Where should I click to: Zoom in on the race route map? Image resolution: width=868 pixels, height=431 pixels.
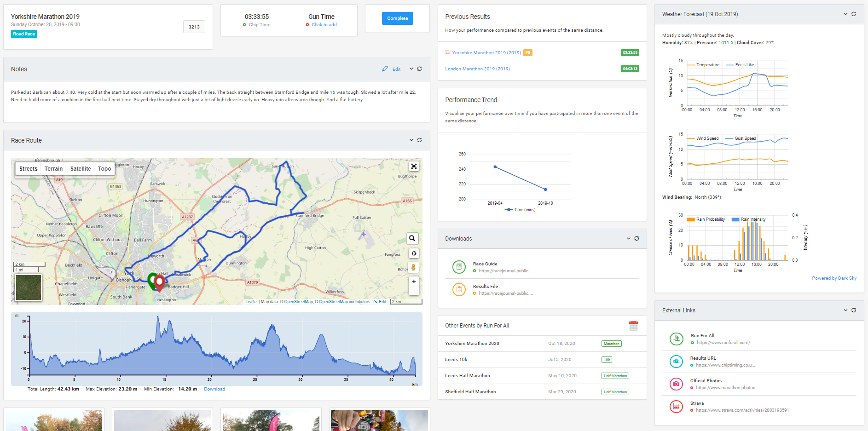tap(414, 281)
